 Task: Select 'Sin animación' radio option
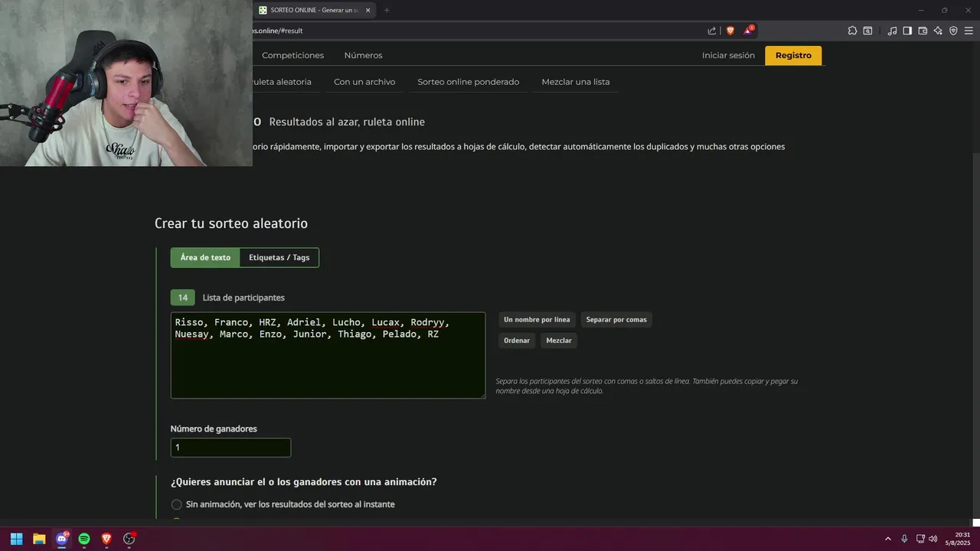click(177, 504)
